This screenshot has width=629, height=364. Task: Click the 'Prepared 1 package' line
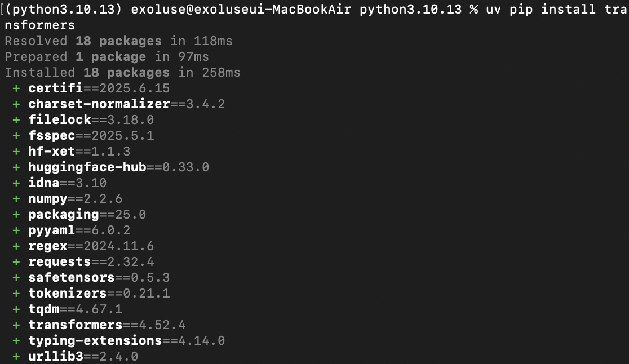[107, 57]
